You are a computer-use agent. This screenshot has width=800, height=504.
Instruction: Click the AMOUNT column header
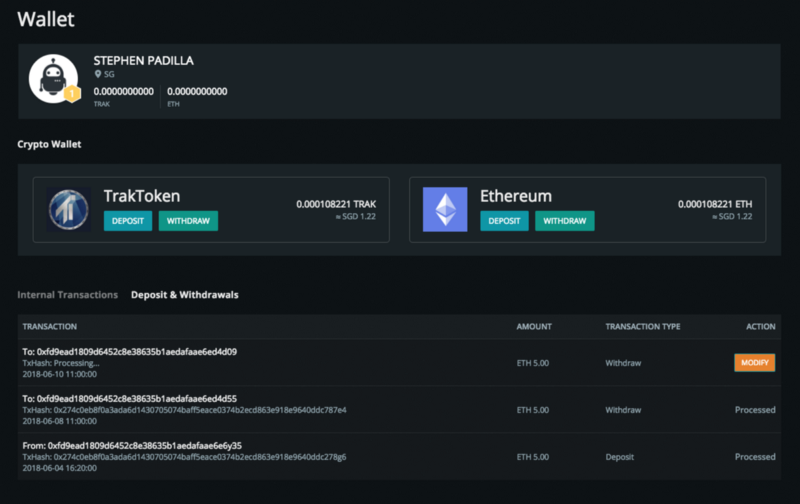(x=534, y=326)
